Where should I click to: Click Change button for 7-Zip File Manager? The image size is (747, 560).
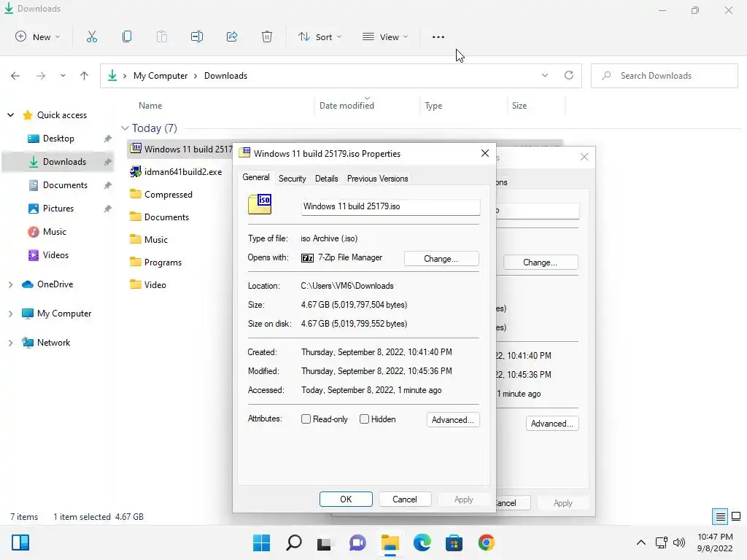[441, 259]
